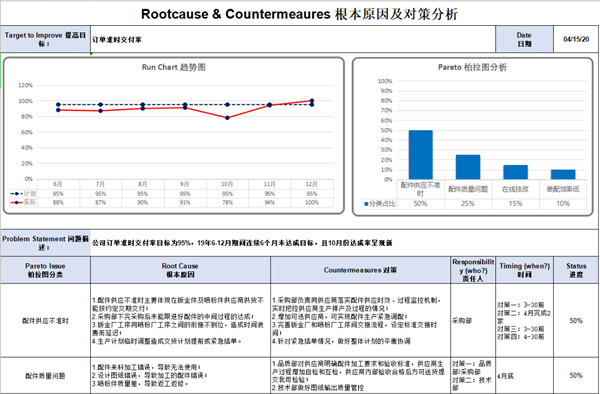The image size is (600, 394).
Task: Click the October dip point on red line
Action: click(227, 118)
